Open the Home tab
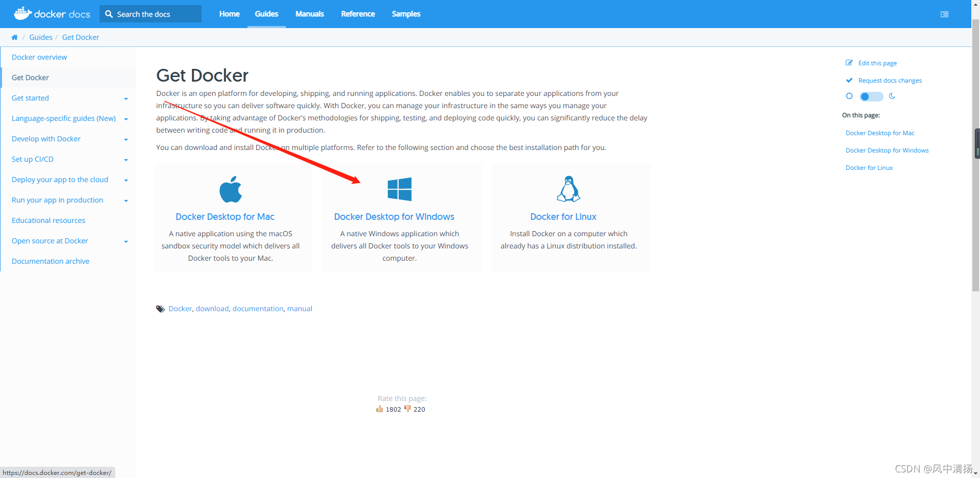The width and height of the screenshot is (980, 478). click(229, 14)
